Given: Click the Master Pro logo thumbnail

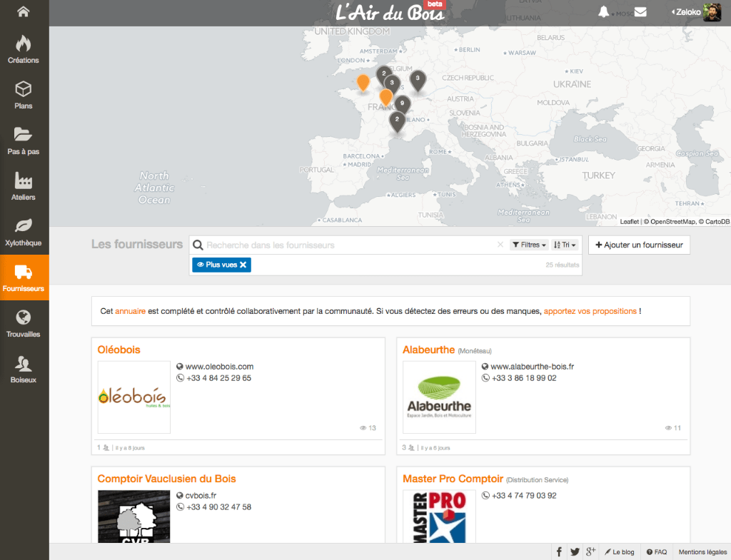Looking at the screenshot, I should [439, 516].
